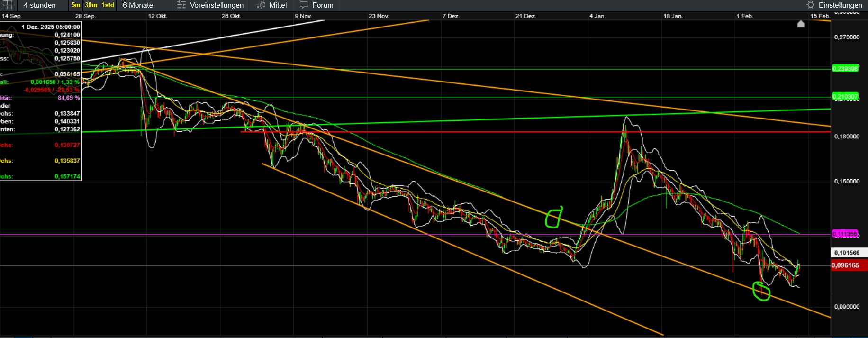868x338 pixels.
Task: Click the green circle annotation at channel bottom
Action: (x=761, y=291)
